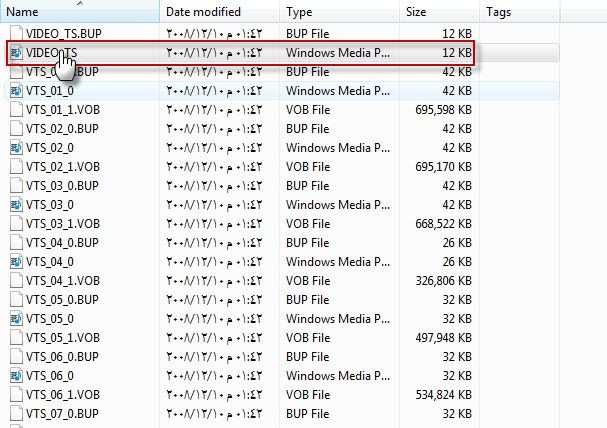The width and height of the screenshot is (607, 428).
Task: Select the VTS_03_0 media file icon
Action: pos(16,204)
